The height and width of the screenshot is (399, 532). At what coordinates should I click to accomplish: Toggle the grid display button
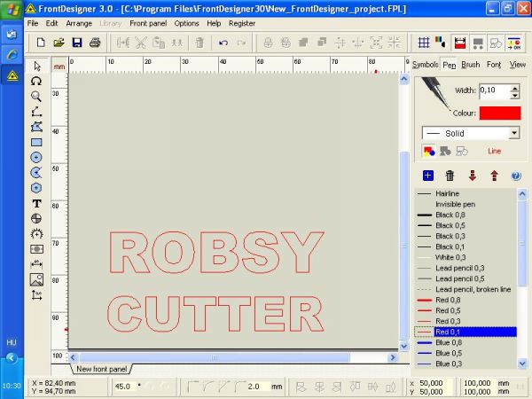(424, 43)
